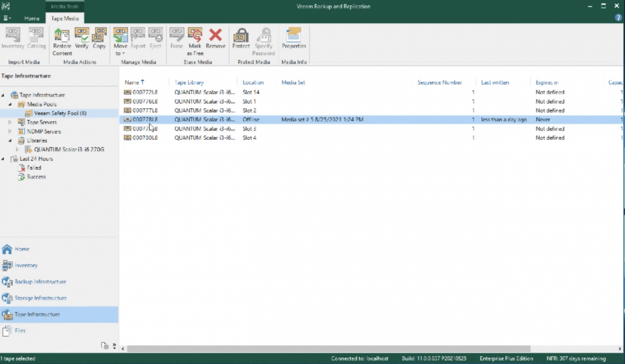
Task: Open the Inventory navigation view
Action: pos(59,265)
